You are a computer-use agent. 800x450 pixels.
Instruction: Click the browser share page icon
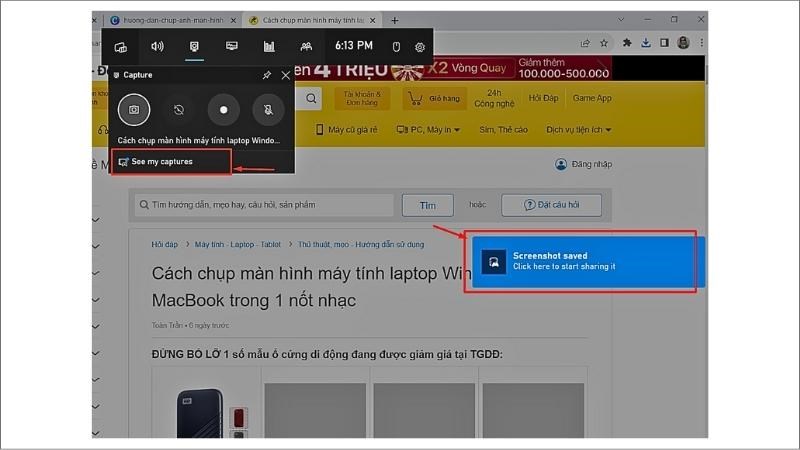tap(585, 43)
